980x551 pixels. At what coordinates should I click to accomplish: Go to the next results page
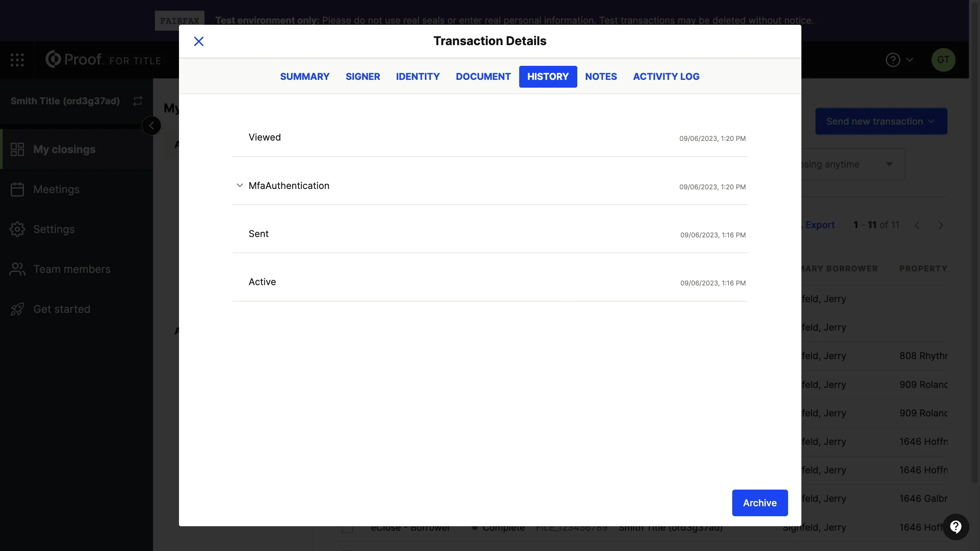click(x=940, y=225)
